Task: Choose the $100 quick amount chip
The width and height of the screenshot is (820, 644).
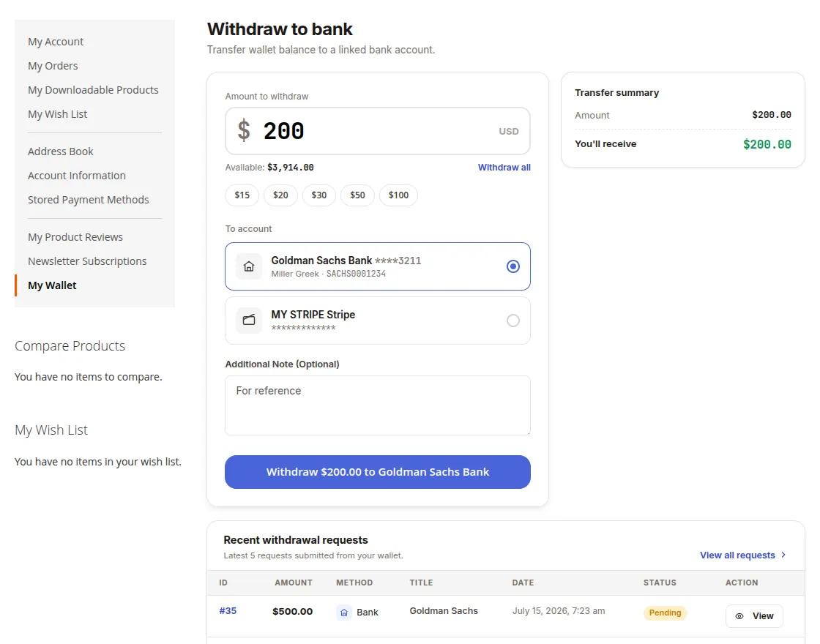Action: tap(398, 195)
